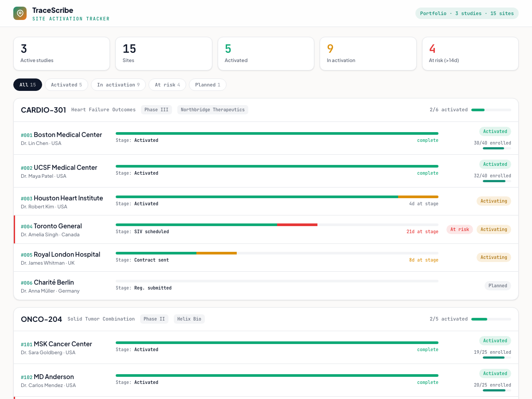The height and width of the screenshot is (399, 532).
Task: Click the Activating badge for Royal London Hospital
Action: (494, 257)
